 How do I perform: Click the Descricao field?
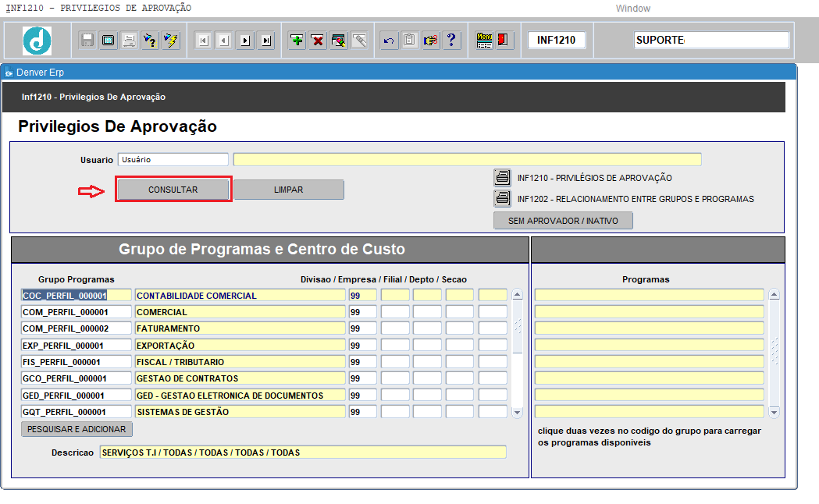click(303, 453)
